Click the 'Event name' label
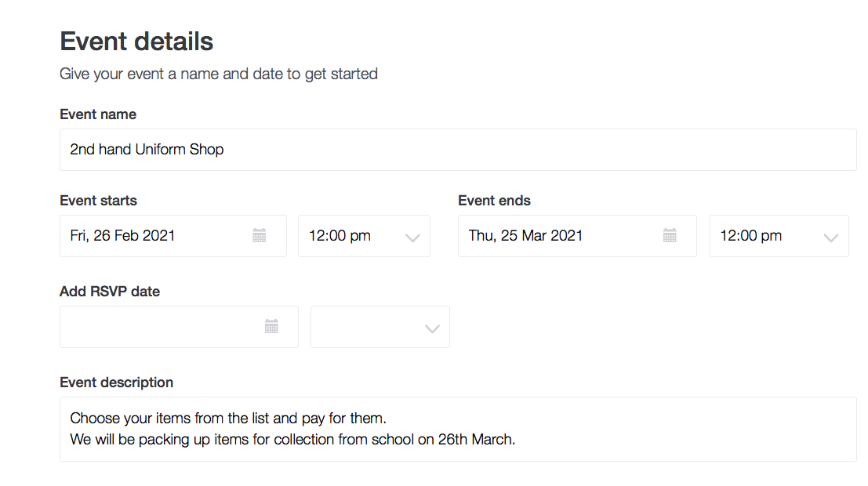The image size is (868, 486). pyautogui.click(x=98, y=114)
